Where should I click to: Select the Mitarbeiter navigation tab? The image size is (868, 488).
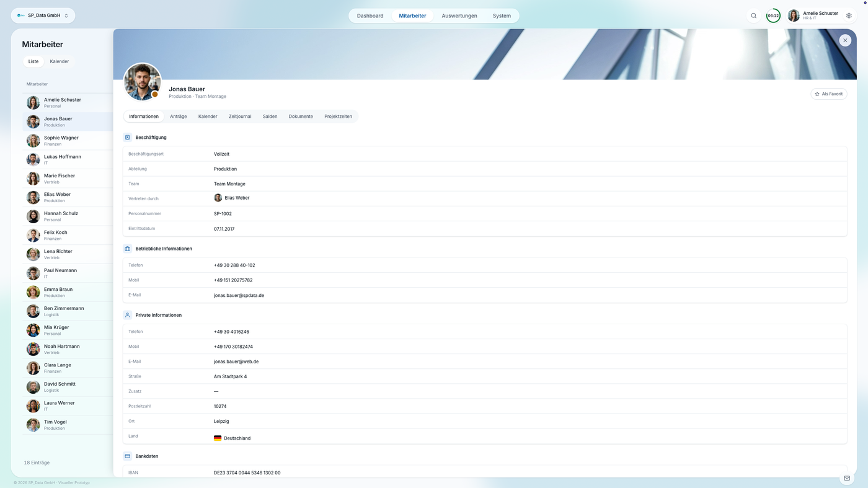(412, 16)
